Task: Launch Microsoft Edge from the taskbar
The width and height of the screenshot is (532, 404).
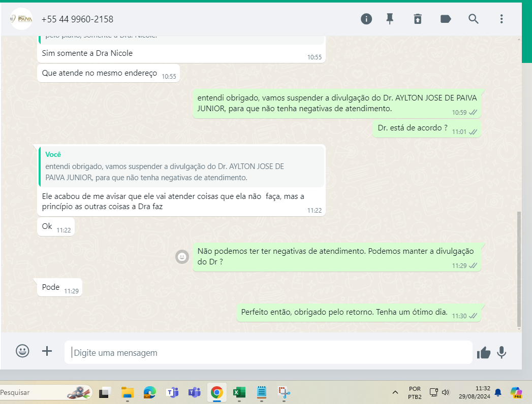Action: click(149, 392)
